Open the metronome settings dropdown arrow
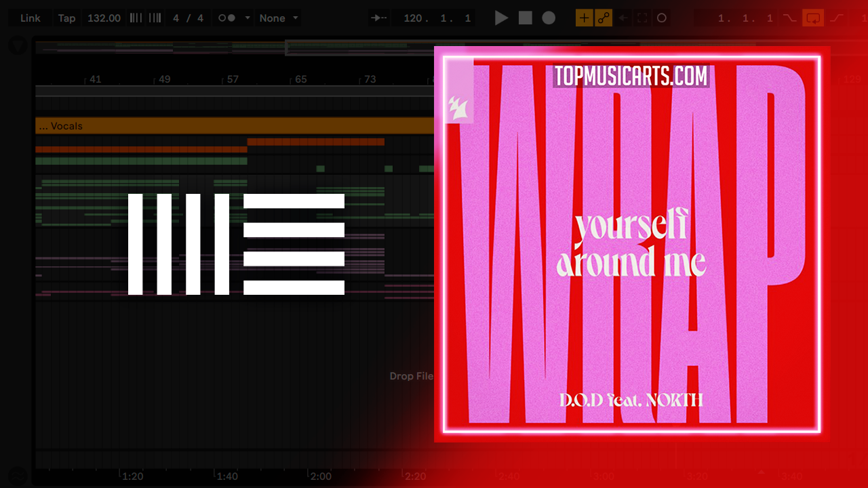Viewport: 868px width, 488px height. [x=248, y=18]
